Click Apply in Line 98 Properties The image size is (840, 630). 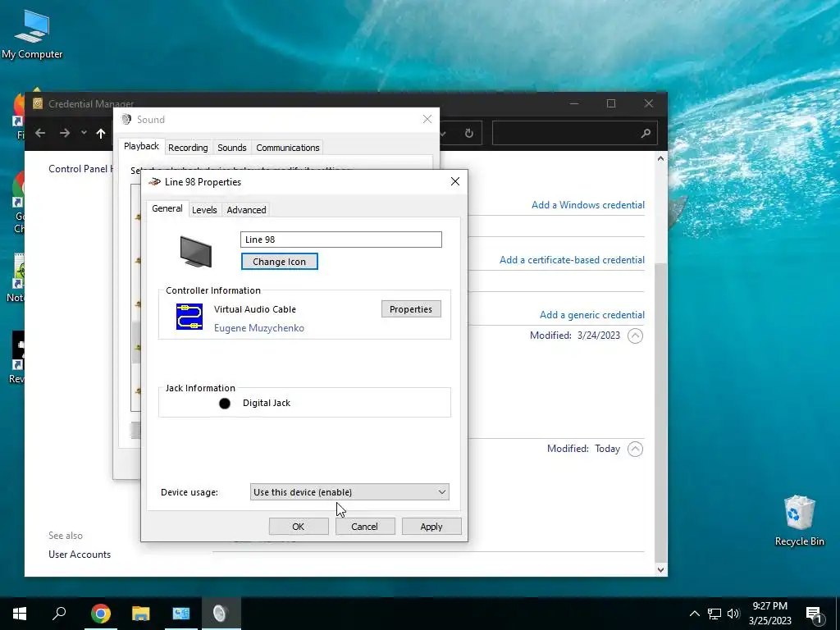pos(431,527)
